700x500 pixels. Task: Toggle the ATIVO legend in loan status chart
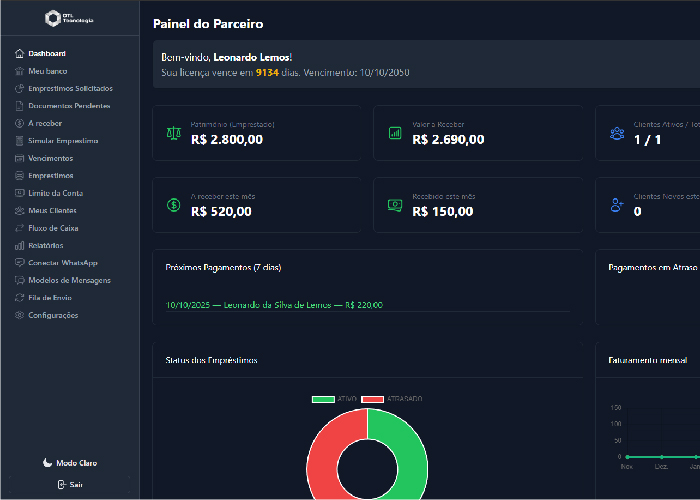tap(335, 399)
